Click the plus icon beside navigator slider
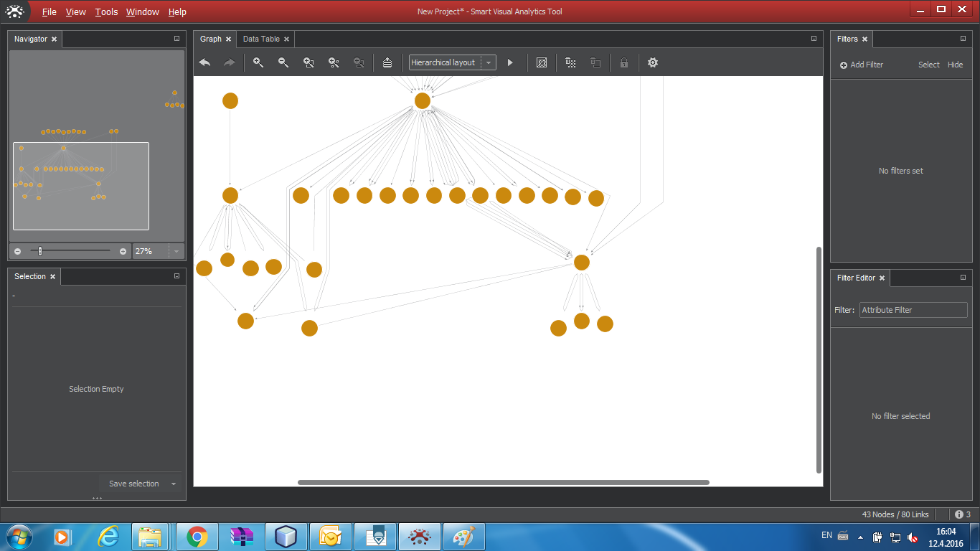Screen dimensions: 980x551 (x=123, y=252)
